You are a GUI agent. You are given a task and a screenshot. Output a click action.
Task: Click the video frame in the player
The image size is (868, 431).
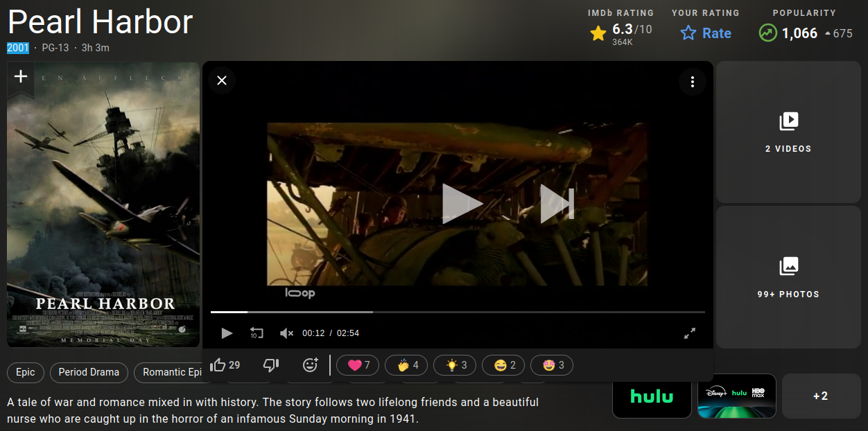[458, 204]
